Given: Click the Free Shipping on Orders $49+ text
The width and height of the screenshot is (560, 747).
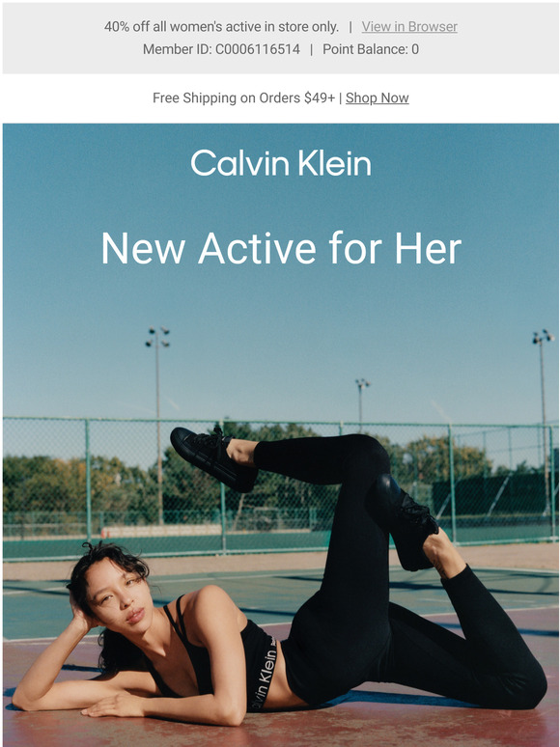Looking at the screenshot, I should 243,97.
